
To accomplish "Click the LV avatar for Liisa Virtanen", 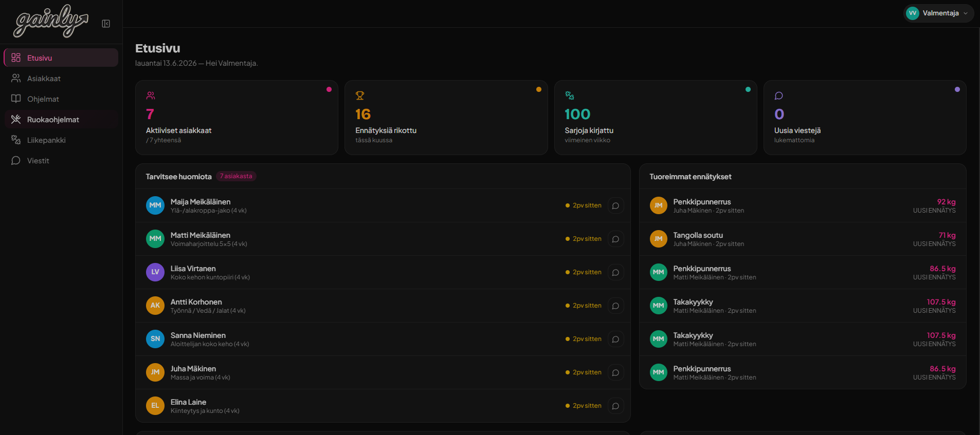I will 155,272.
